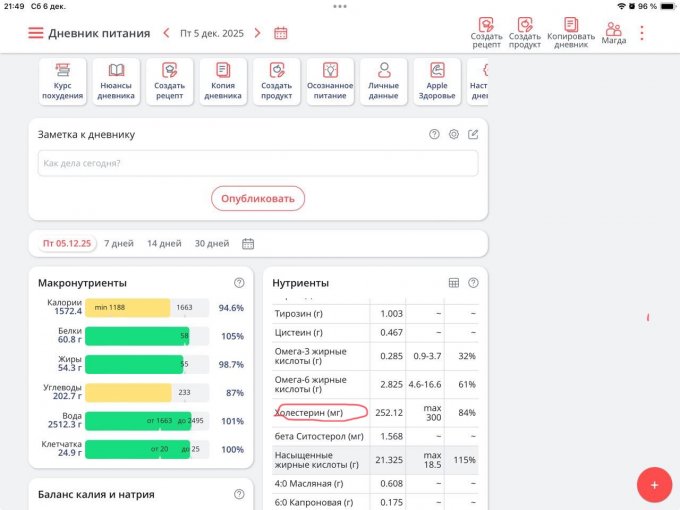Switch to the 30 дней tab
Screen dimensions: 680x510
coord(211,243)
